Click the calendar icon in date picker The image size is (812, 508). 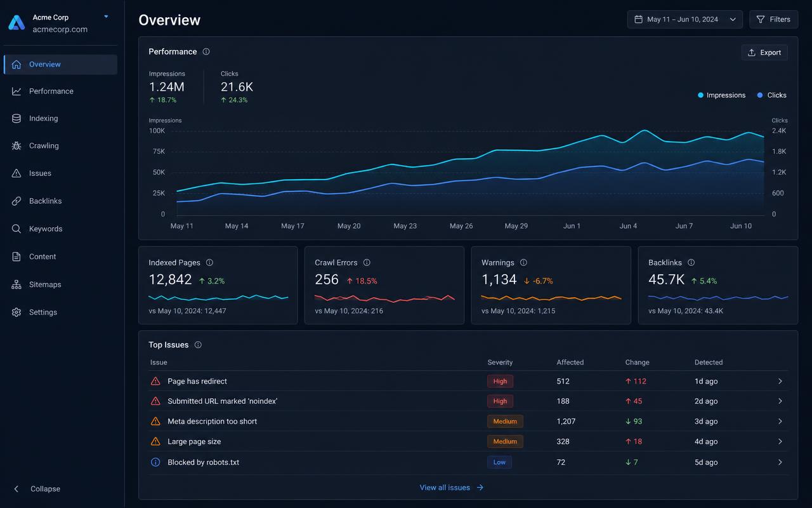638,20
